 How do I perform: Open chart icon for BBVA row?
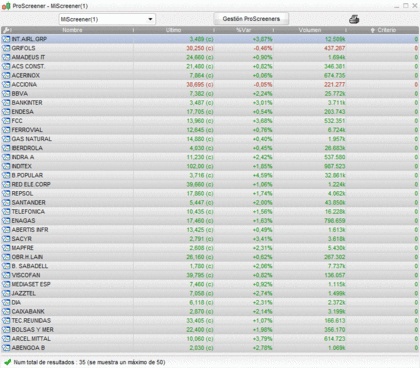click(6, 94)
